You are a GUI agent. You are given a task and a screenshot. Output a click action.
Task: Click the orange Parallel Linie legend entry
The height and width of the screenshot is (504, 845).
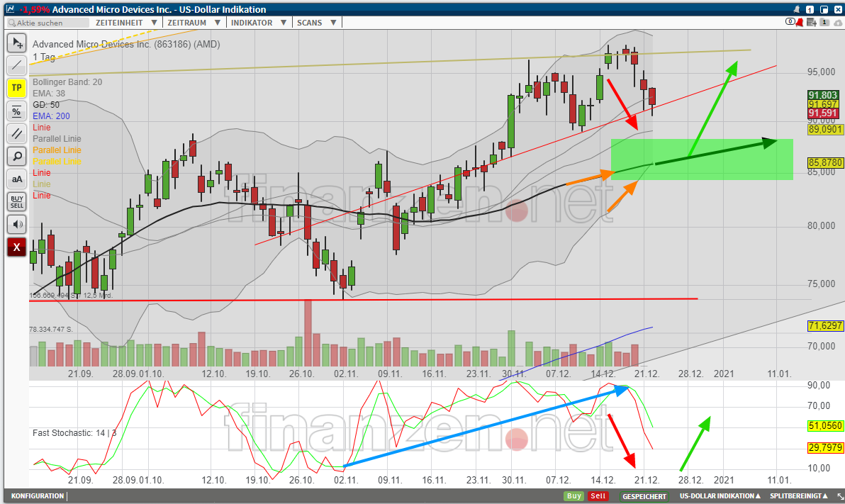(x=57, y=150)
